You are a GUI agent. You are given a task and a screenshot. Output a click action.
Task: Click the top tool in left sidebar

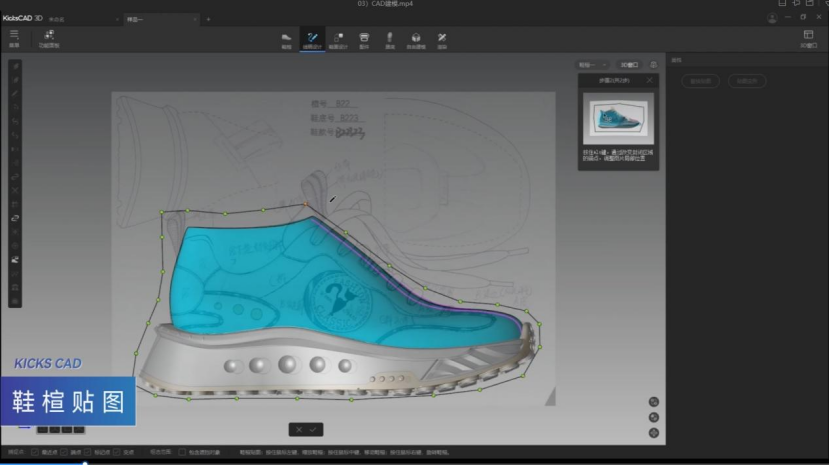pos(15,66)
